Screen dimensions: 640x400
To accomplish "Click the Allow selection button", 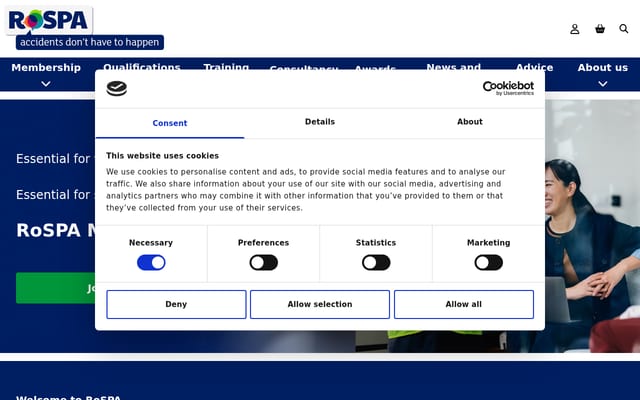I will (x=320, y=304).
